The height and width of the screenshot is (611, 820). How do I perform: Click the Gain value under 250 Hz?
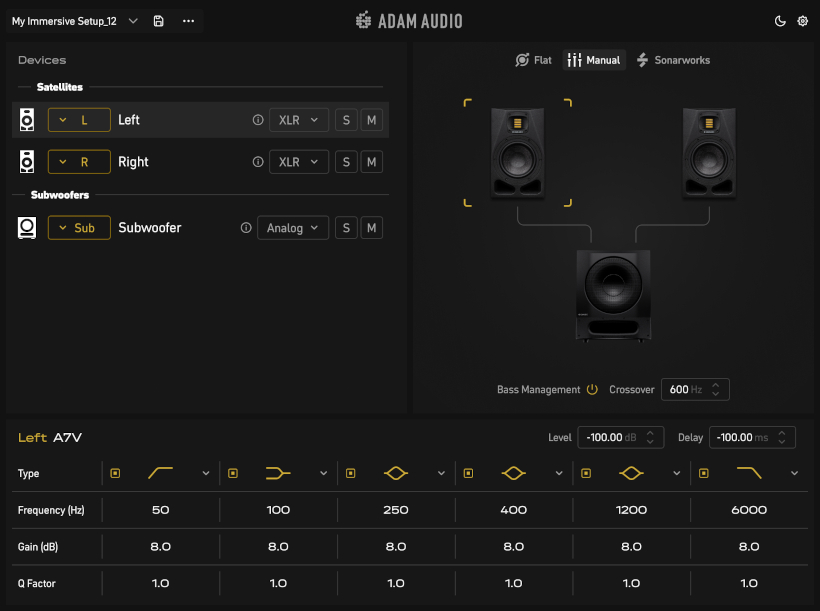(x=395, y=546)
